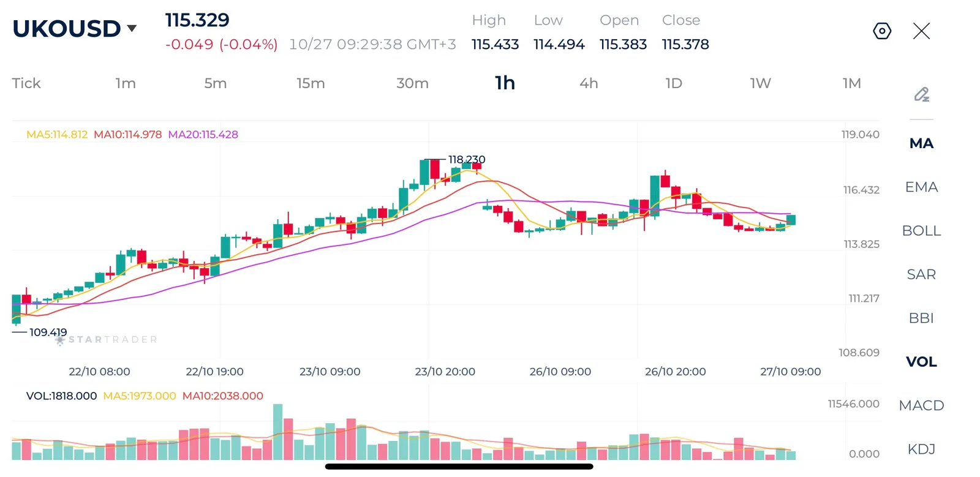Choose the 1W timeframe
This screenshot has width=980, height=477.
pos(760,83)
